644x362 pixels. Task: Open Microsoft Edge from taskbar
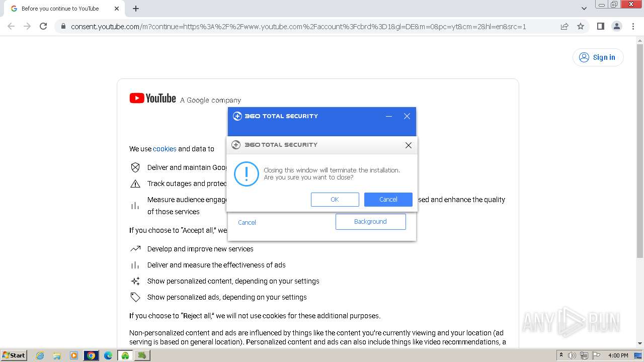tap(108, 355)
